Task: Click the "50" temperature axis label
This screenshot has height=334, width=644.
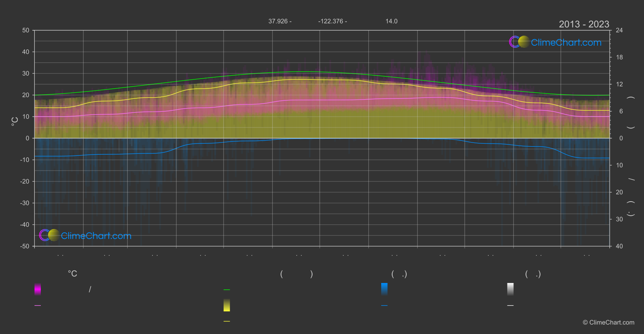Action: 26,30
